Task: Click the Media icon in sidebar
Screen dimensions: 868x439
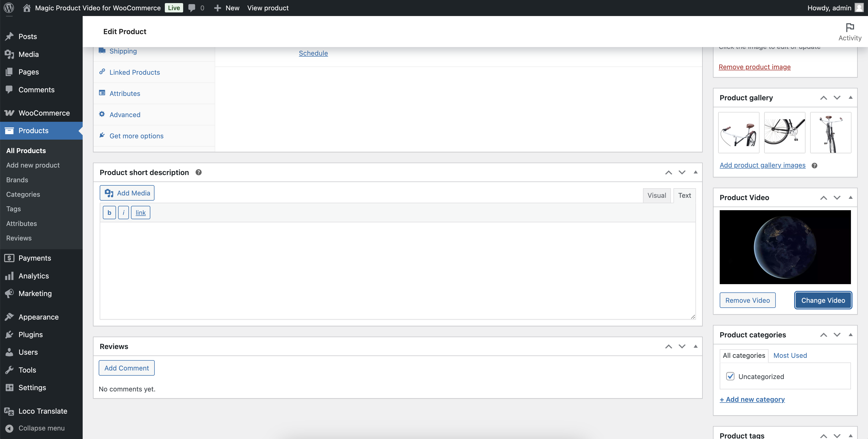Action: pyautogui.click(x=10, y=54)
